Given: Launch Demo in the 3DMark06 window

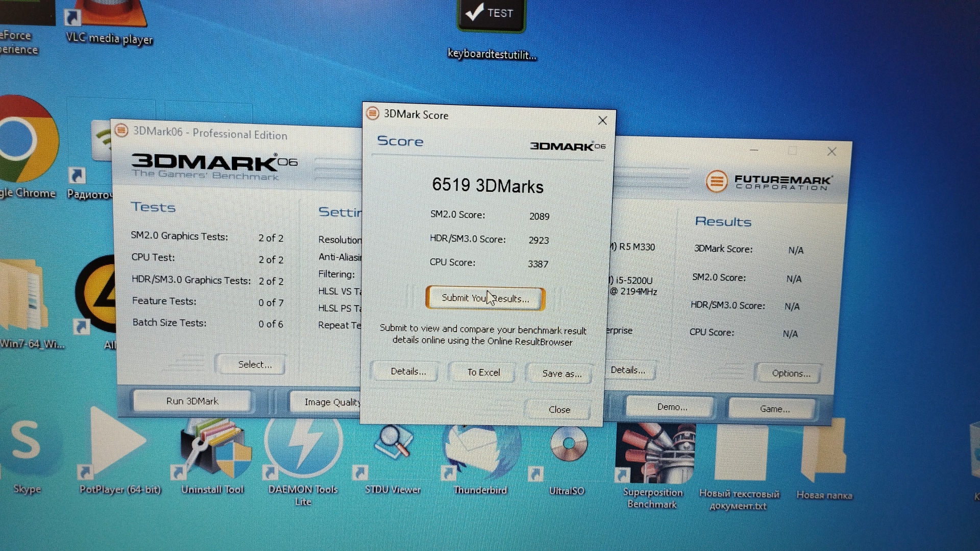Looking at the screenshot, I should tap(672, 407).
